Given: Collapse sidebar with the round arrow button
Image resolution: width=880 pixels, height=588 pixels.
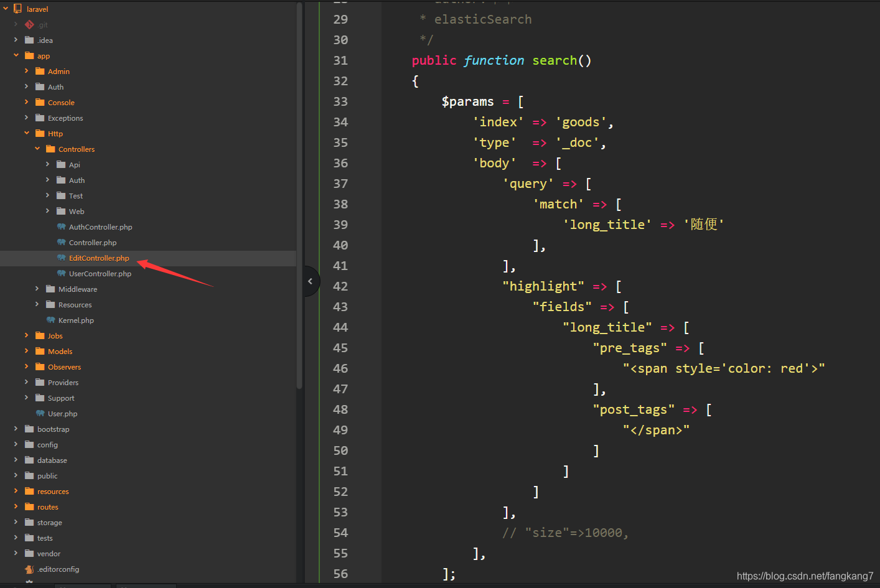Looking at the screenshot, I should [311, 281].
